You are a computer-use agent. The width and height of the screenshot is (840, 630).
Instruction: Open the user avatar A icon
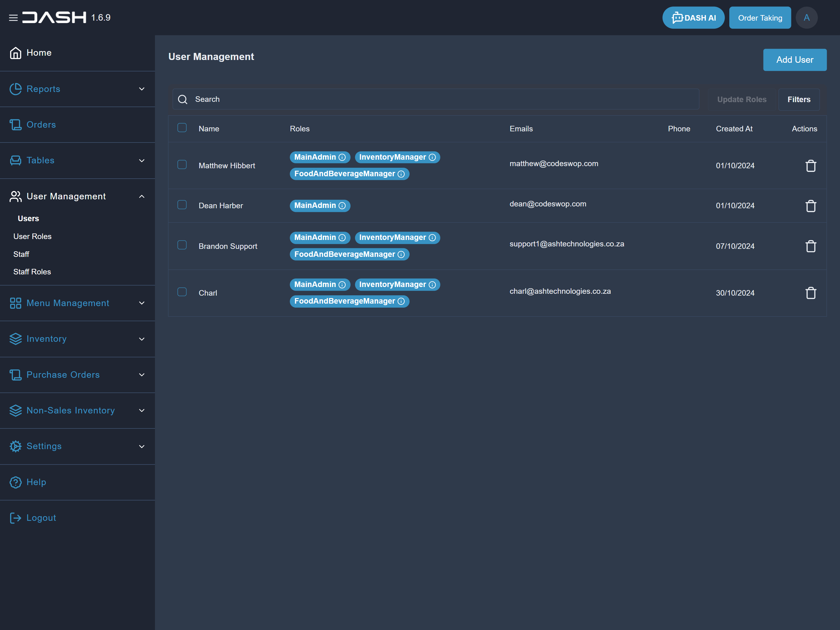pyautogui.click(x=806, y=18)
